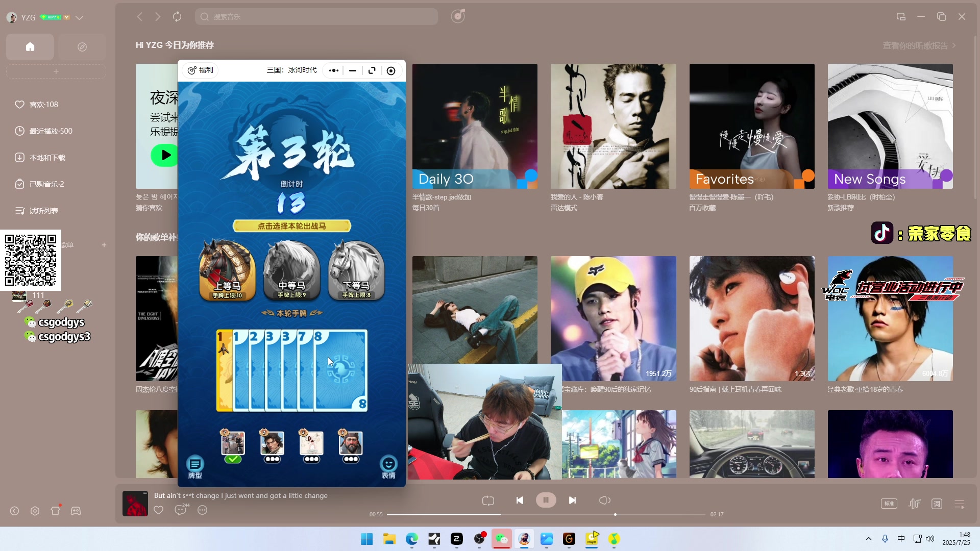This screenshot has width=980, height=551.
Task: Open the 牌型 card types button
Action: [x=195, y=467]
